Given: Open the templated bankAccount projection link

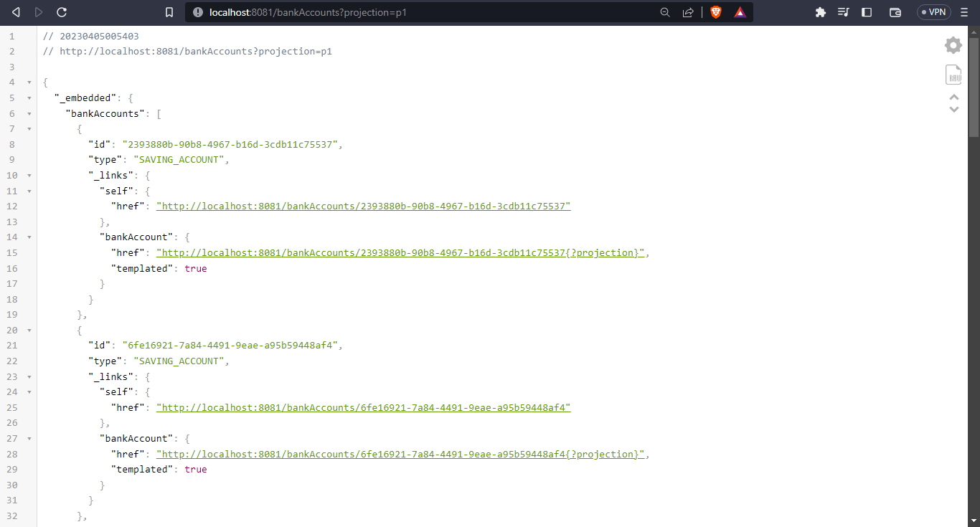Looking at the screenshot, I should click(x=400, y=252).
